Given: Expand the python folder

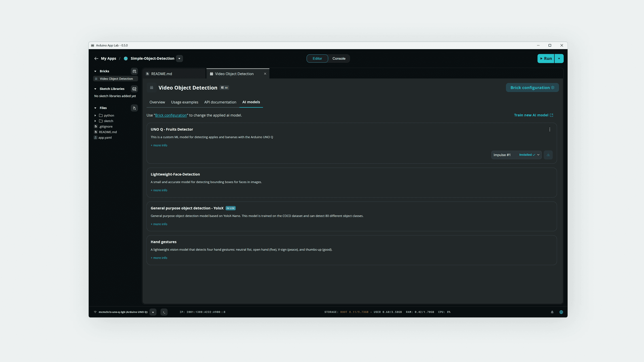Looking at the screenshot, I should point(95,116).
